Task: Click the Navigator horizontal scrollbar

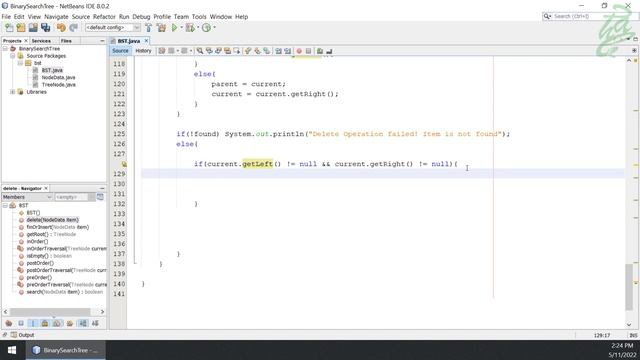Action: (x=50, y=312)
